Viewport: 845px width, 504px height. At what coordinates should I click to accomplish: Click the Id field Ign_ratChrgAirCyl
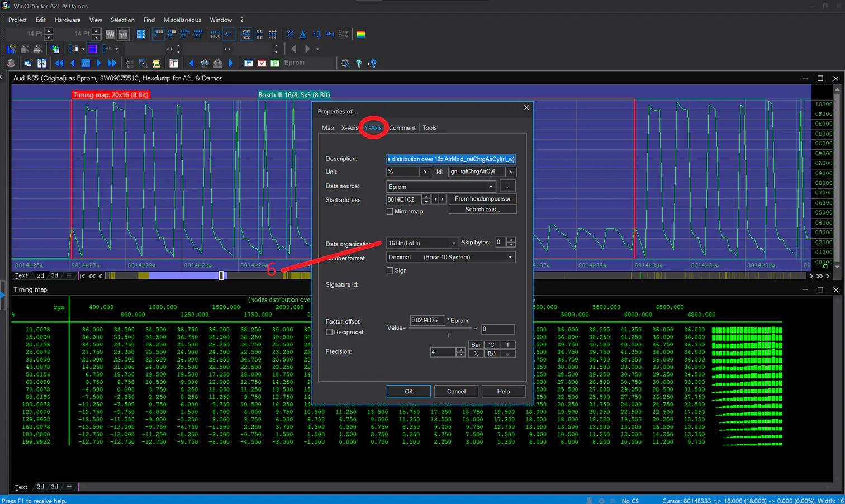tap(476, 172)
